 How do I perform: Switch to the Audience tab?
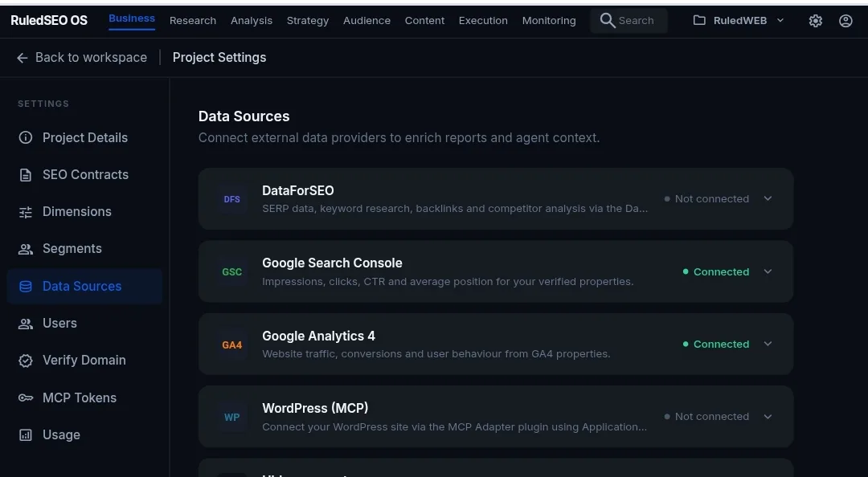(366, 20)
